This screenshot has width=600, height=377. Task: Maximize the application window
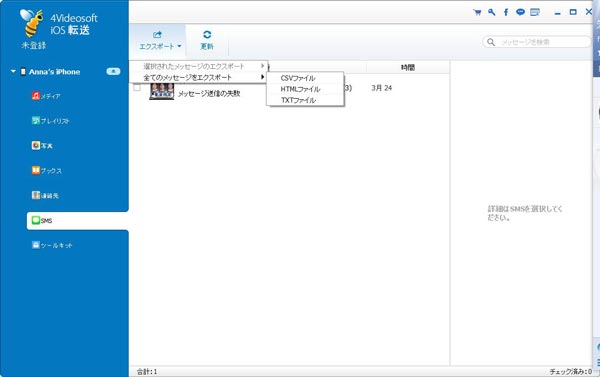coord(573,12)
